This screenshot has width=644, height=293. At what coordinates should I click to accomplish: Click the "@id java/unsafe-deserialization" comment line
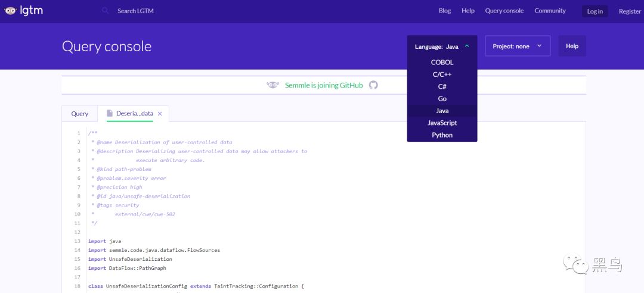coord(141,196)
